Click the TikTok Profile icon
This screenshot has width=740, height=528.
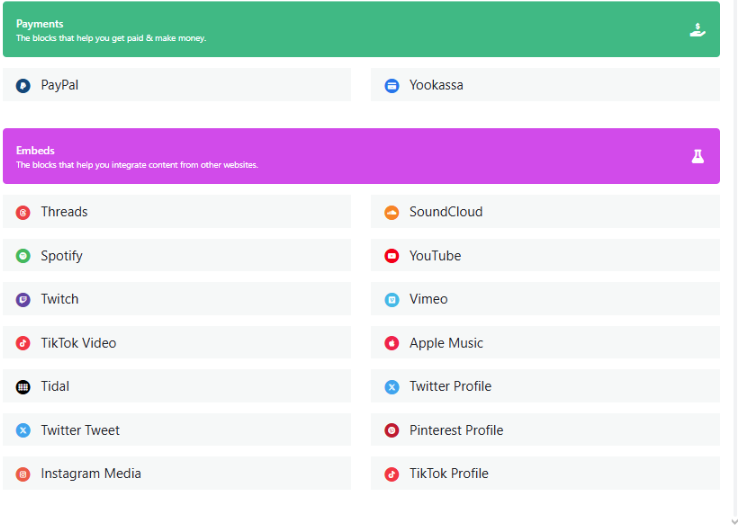pos(392,474)
